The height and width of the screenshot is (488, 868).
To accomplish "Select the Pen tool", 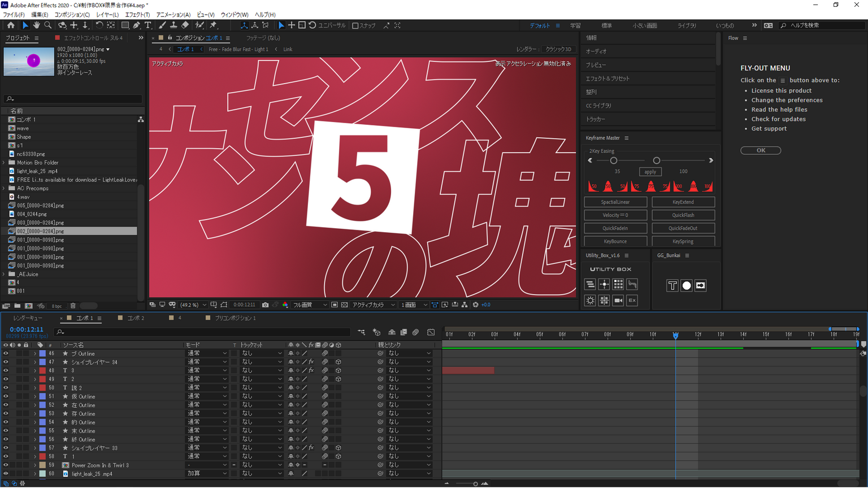I will point(136,25).
